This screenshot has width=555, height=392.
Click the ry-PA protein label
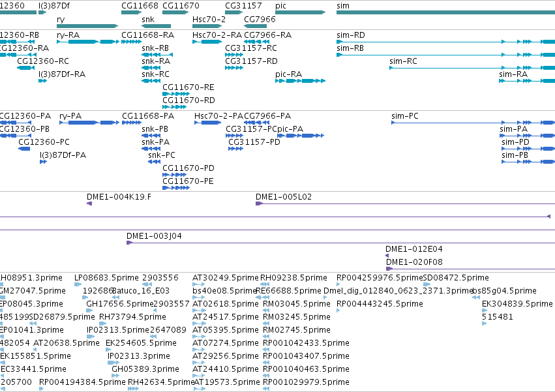[x=70, y=116]
